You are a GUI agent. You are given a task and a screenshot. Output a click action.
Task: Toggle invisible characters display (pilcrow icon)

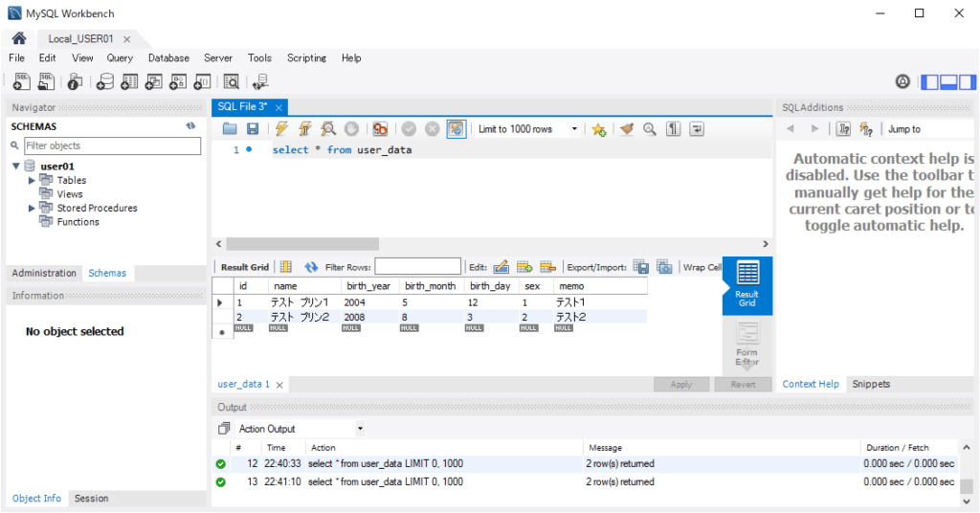(674, 129)
